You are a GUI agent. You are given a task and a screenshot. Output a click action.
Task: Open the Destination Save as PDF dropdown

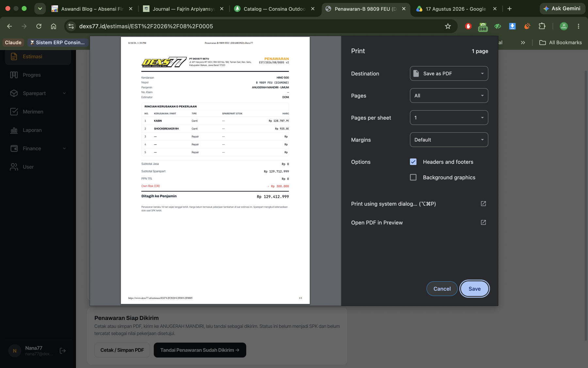pyautogui.click(x=449, y=74)
